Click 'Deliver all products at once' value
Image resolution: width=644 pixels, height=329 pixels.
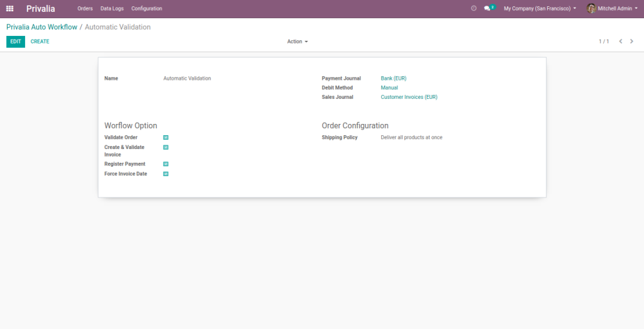point(411,138)
